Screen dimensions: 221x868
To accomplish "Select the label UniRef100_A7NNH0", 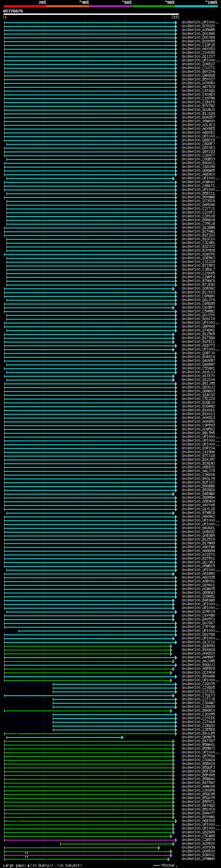I will pyautogui.click(x=198, y=859).
